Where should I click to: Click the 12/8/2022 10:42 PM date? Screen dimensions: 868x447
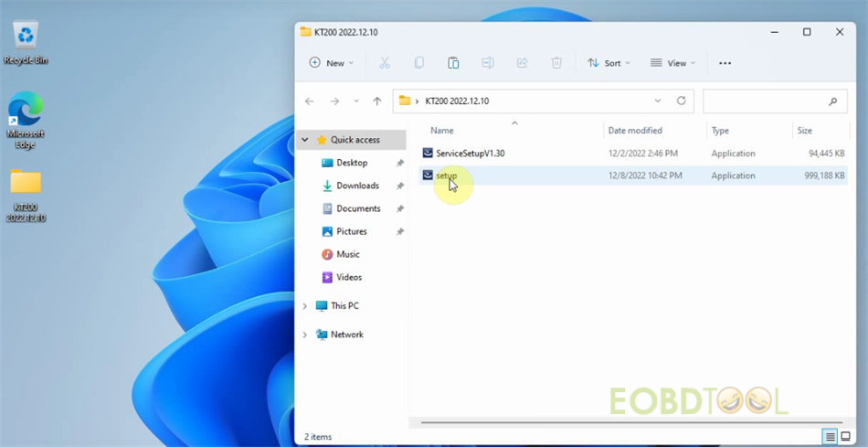point(645,176)
